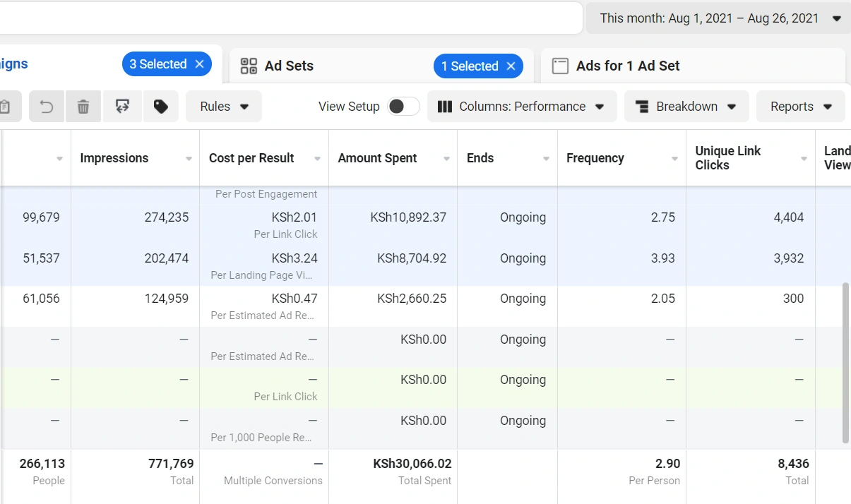
Task: Open the Reports dropdown
Action: (x=800, y=107)
